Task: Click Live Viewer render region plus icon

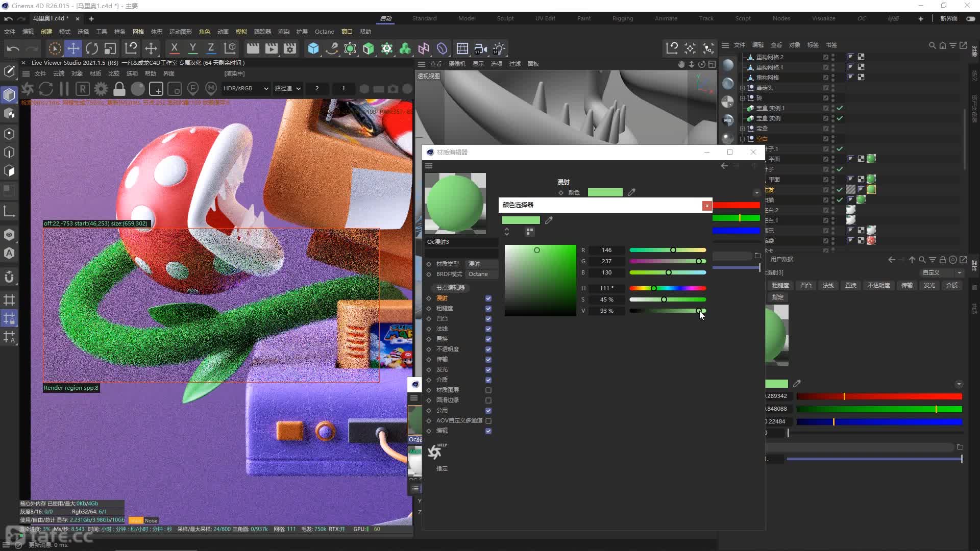Action: (156, 89)
